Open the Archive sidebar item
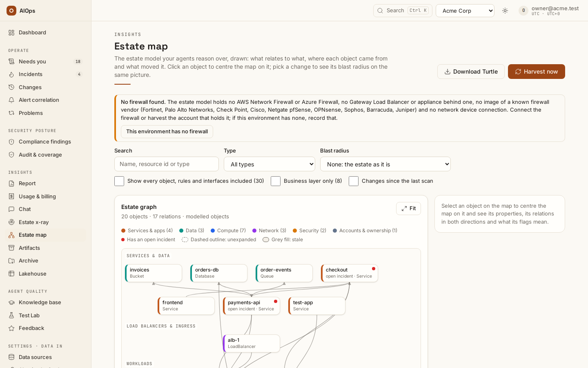The width and height of the screenshot is (588, 368). tap(46, 261)
